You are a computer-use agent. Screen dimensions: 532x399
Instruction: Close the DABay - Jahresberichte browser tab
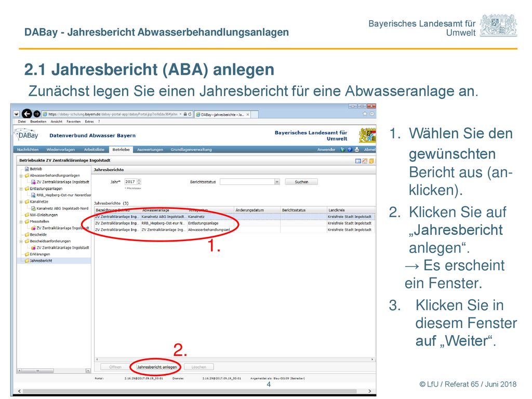(248, 115)
